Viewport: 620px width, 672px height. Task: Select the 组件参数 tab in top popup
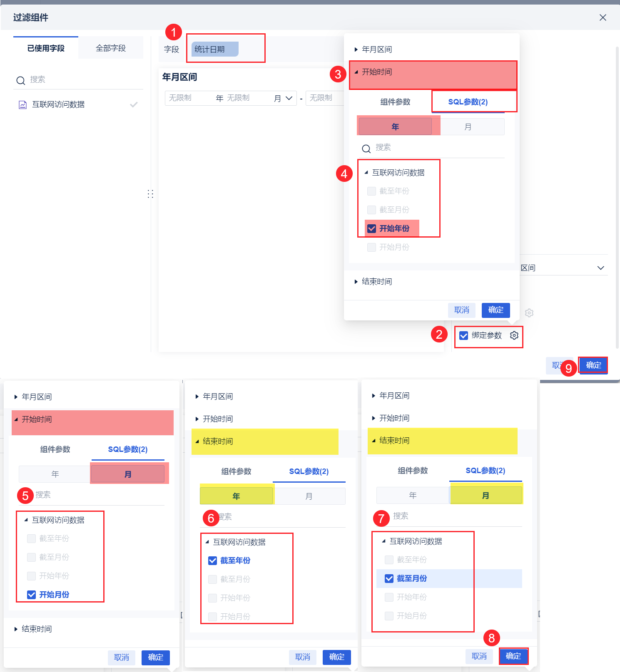[x=395, y=102]
